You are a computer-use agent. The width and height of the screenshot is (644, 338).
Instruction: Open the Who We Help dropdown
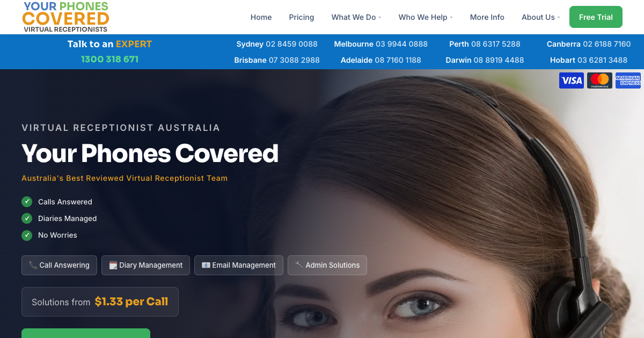425,17
